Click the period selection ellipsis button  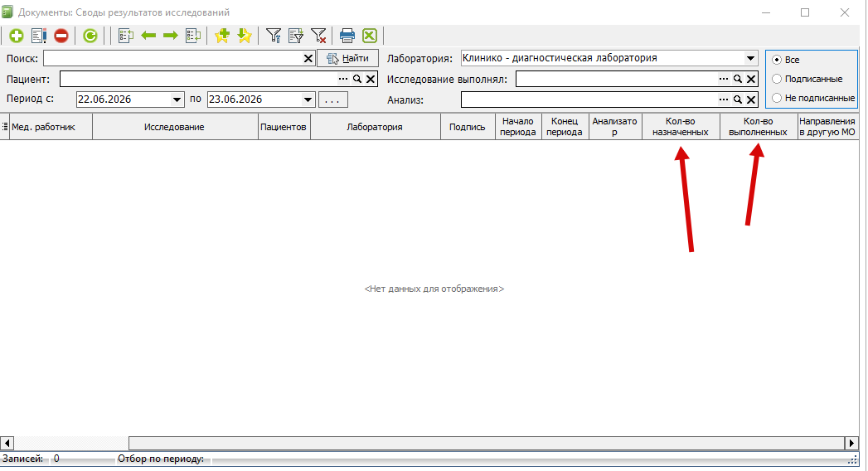pyautogui.click(x=332, y=100)
